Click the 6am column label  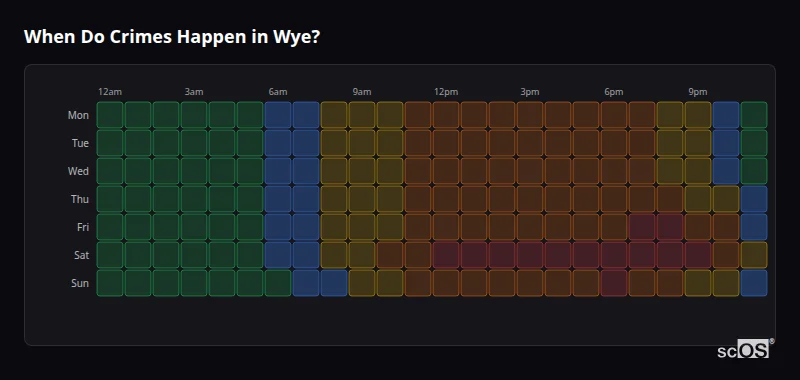(278, 92)
